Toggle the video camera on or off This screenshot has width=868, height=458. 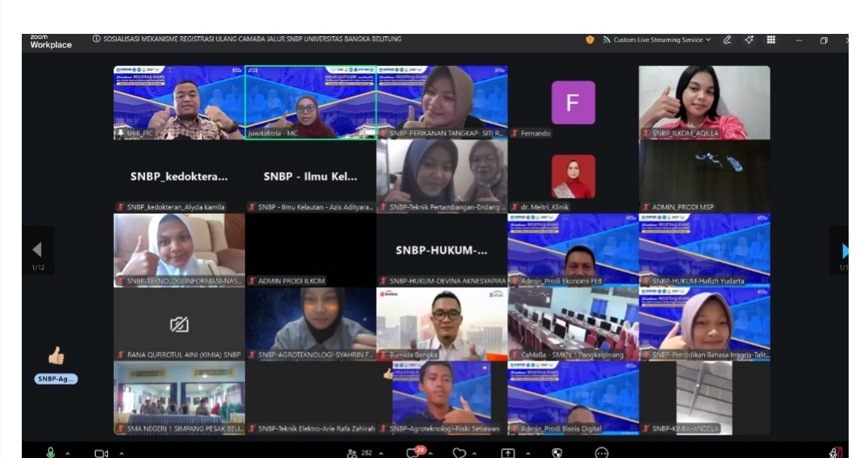coord(101,453)
